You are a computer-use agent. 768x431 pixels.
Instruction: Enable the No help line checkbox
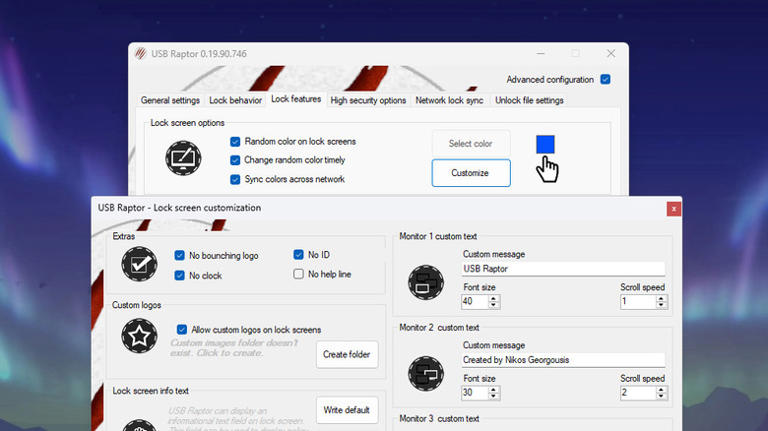click(298, 274)
